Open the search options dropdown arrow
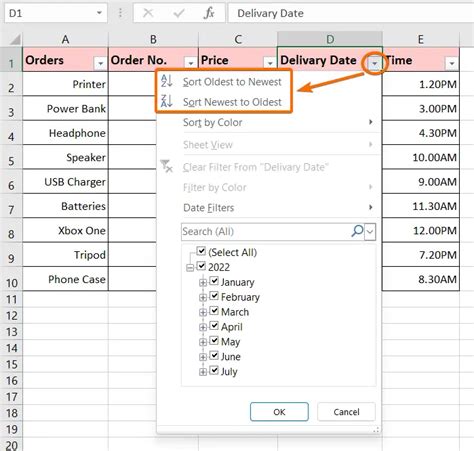This screenshot has height=451, width=474. point(370,231)
